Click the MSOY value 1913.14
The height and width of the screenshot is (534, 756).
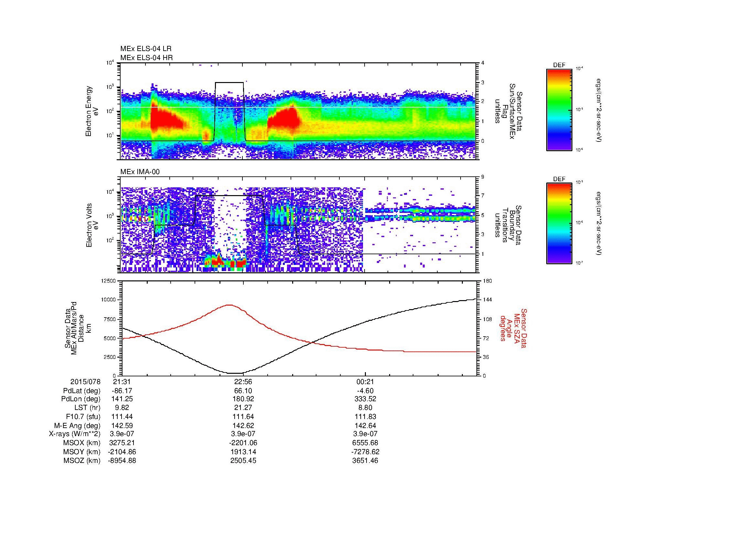[243, 452]
